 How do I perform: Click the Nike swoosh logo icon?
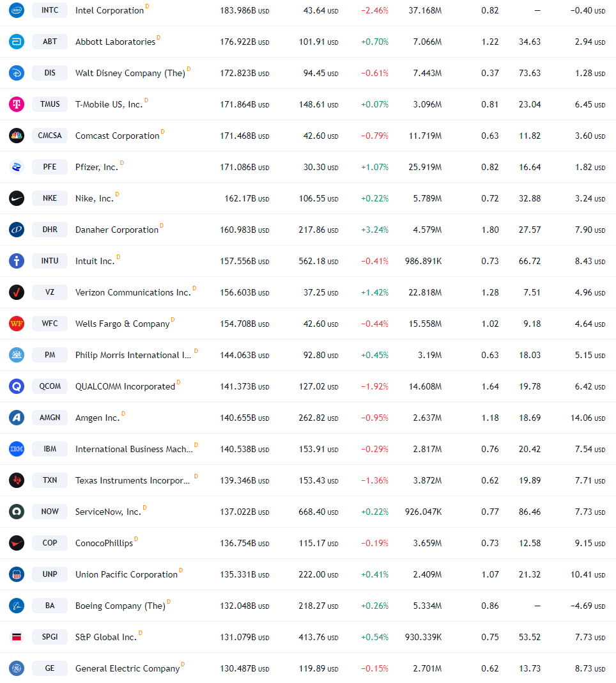point(17,198)
